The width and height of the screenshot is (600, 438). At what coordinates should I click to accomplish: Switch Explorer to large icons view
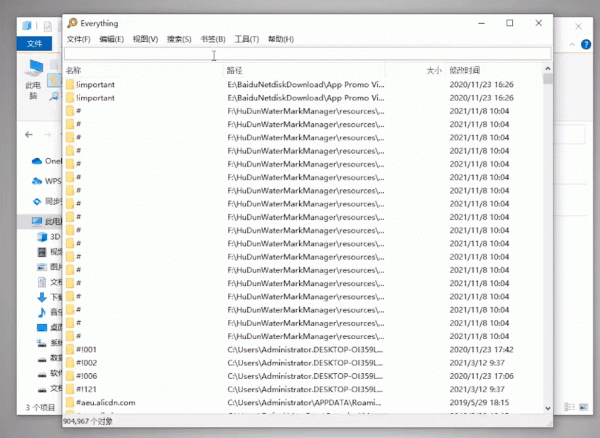584,407
